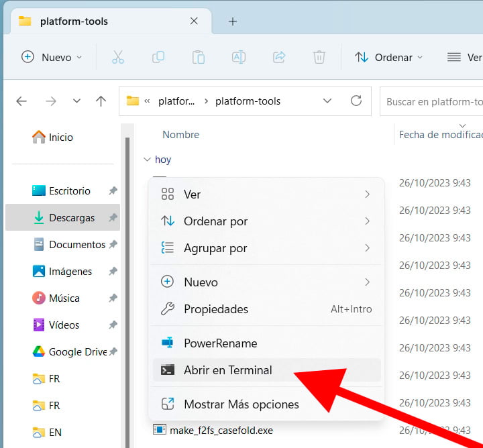Show hidden breadcrumb path chevrons

point(147,101)
